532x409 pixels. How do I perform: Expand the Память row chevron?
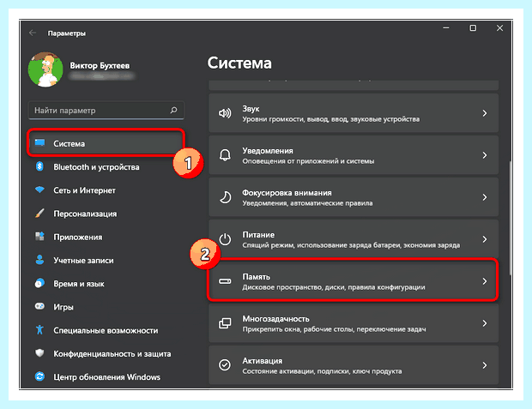pos(485,281)
